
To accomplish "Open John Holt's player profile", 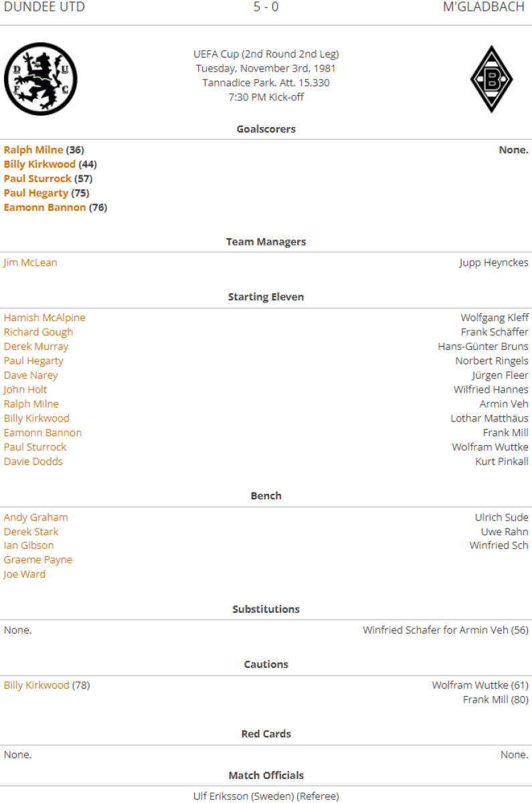I will tap(25, 389).
